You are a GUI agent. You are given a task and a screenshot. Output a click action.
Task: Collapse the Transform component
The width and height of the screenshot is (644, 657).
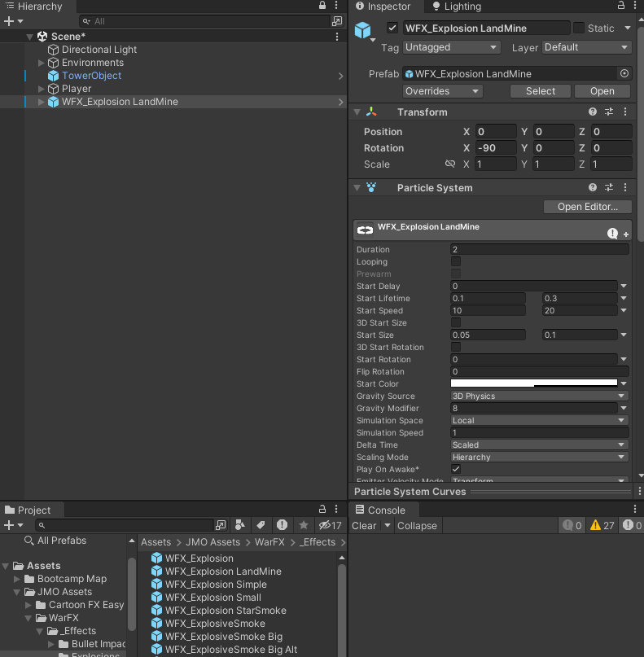357,112
